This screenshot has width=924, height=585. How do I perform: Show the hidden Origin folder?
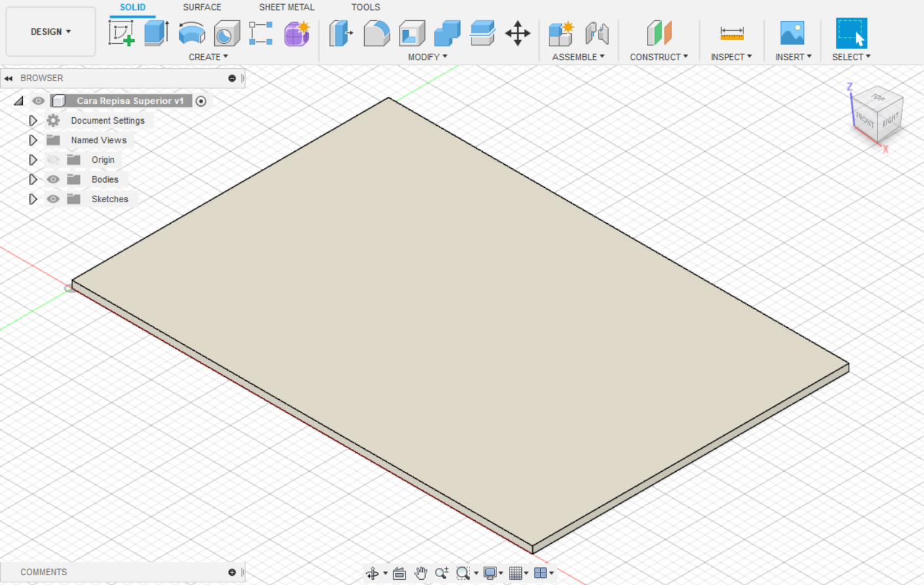click(x=53, y=160)
